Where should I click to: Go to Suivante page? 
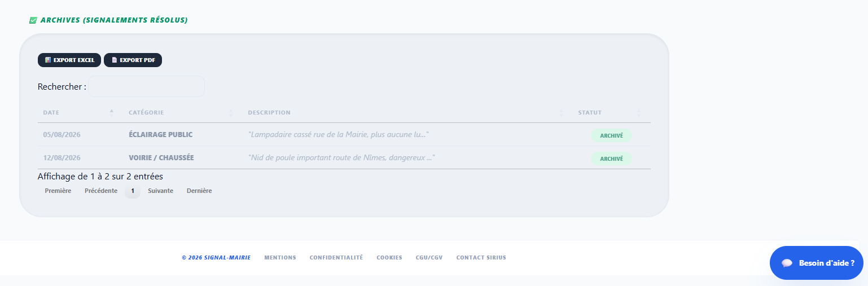[x=160, y=191]
